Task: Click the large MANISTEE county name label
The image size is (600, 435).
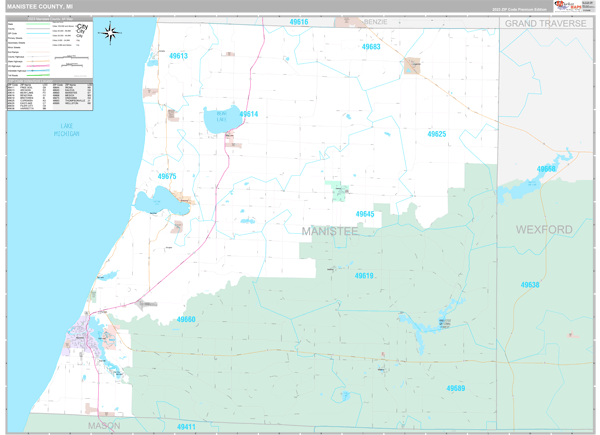Action: 329,231
